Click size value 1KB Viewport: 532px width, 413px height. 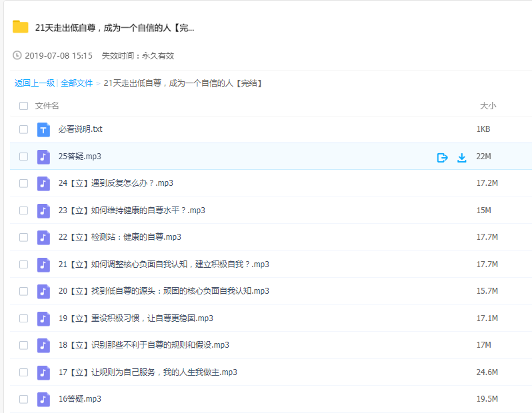point(483,129)
